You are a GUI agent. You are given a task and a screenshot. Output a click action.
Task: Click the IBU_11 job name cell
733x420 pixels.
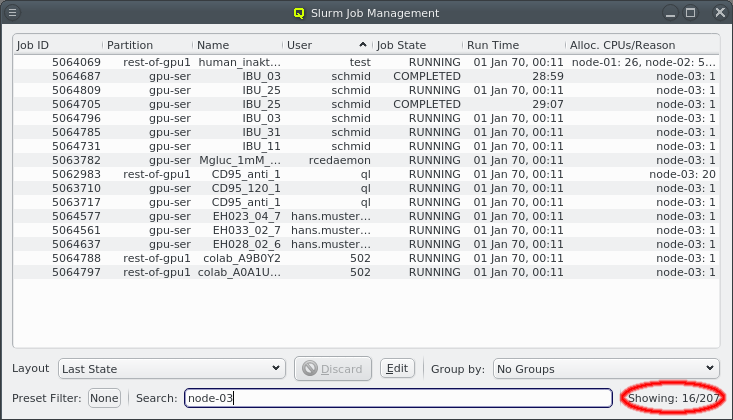[x=261, y=146]
